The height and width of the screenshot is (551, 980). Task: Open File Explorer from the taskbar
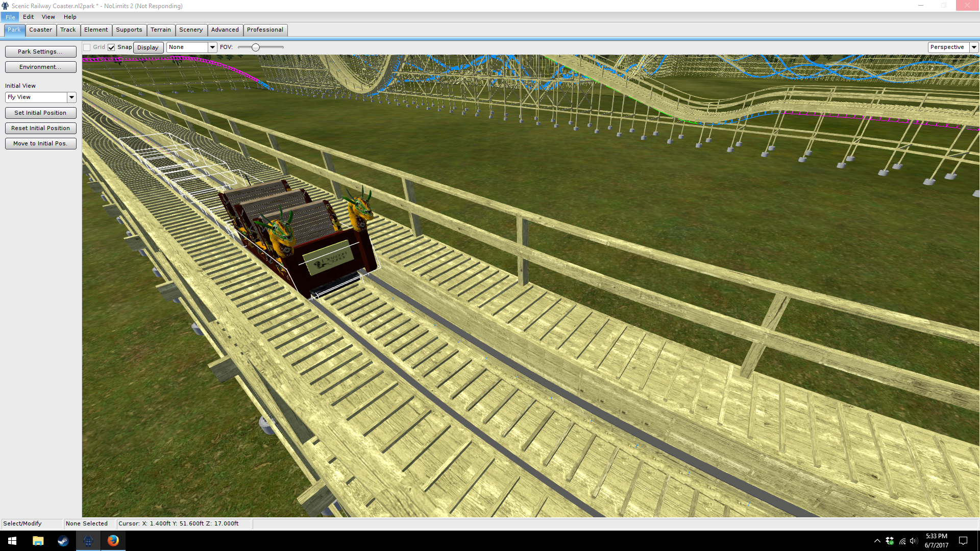click(38, 541)
